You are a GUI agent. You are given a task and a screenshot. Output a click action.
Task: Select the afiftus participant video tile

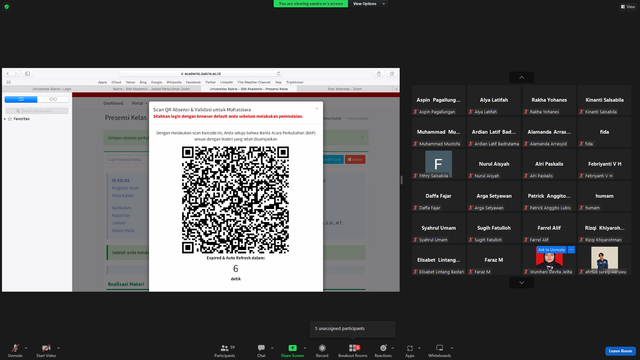(604, 260)
